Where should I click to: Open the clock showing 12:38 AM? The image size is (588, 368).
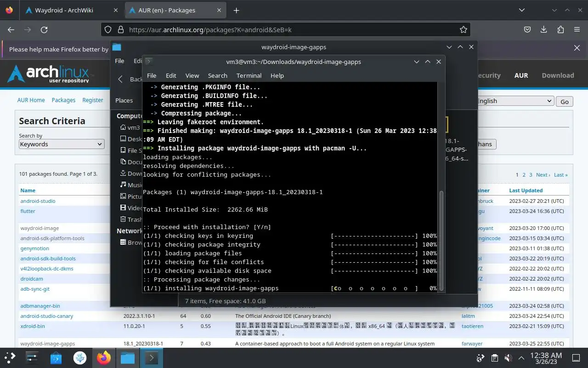click(546, 358)
